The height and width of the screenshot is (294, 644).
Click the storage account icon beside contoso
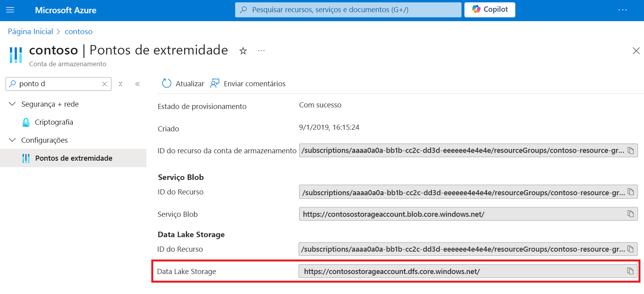(15, 55)
